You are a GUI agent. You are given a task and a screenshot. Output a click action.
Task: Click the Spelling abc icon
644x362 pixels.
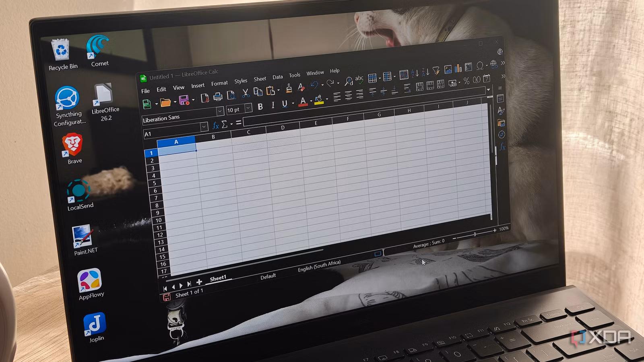click(x=359, y=79)
